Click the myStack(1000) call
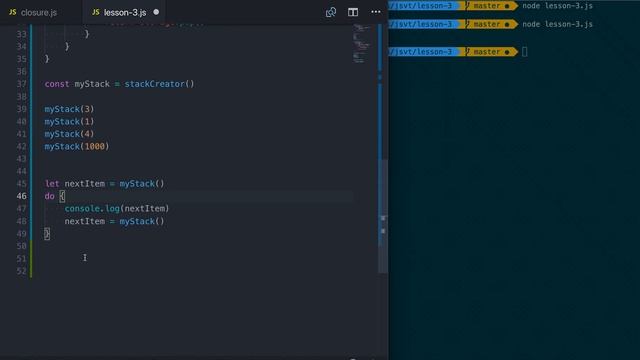This screenshot has height=360, width=640. pyautogui.click(x=77, y=147)
